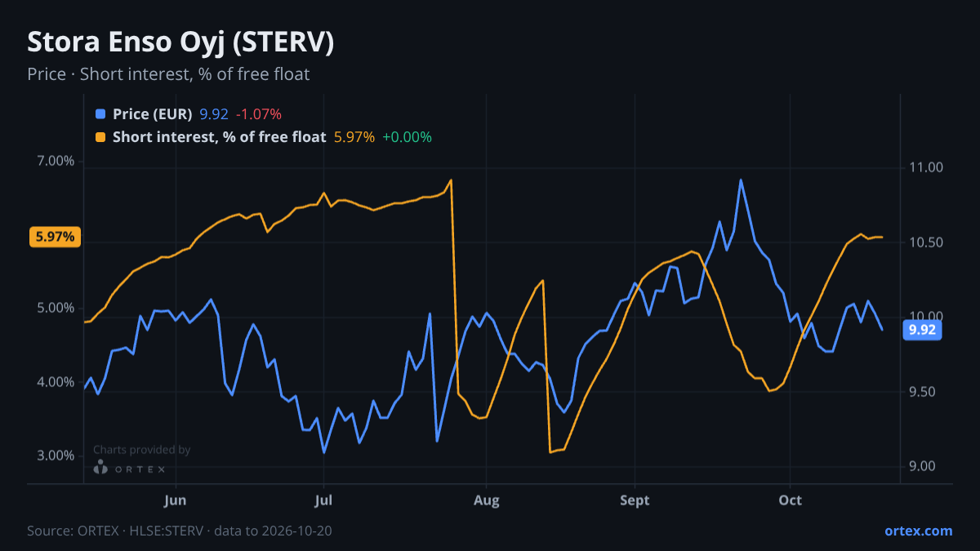980x551 pixels.
Task: Click the 4.00% left axis label
Action: coord(56,382)
